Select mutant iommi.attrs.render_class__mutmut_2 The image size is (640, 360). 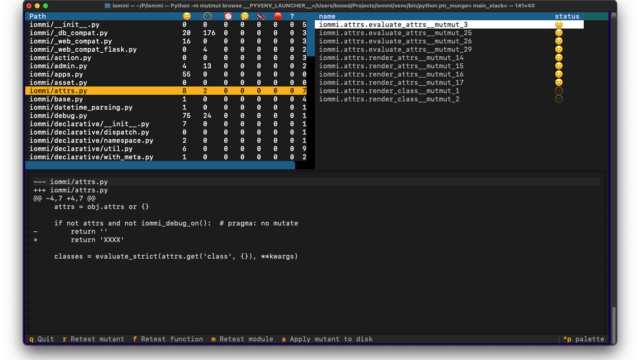449,99
